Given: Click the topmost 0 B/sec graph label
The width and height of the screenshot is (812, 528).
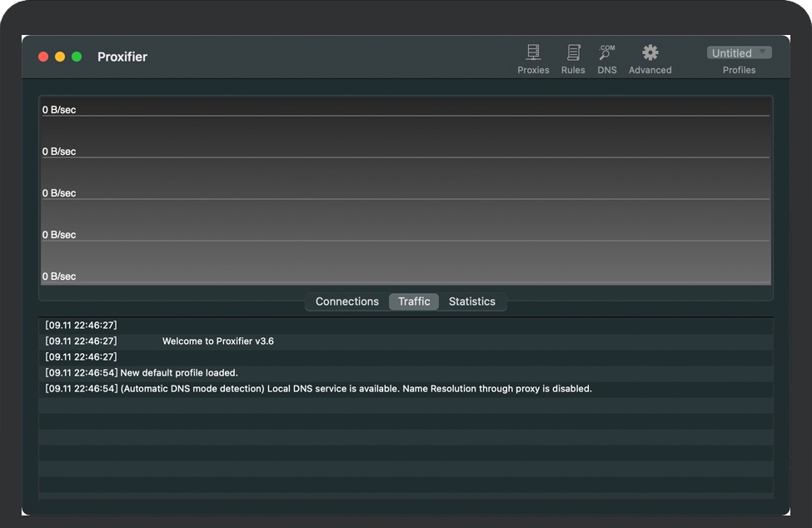Looking at the screenshot, I should tap(59, 110).
